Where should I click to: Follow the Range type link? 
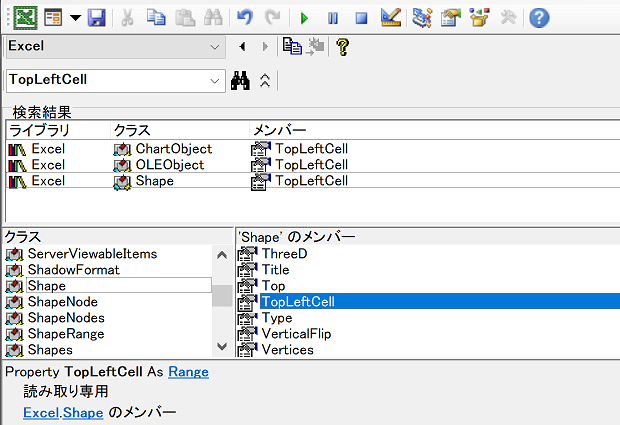pos(188,372)
